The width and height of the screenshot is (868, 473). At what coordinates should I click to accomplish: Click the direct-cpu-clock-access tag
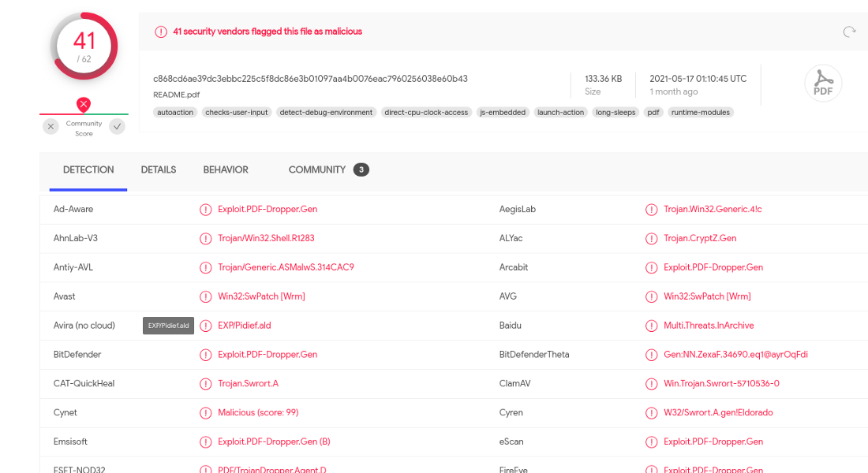point(426,112)
